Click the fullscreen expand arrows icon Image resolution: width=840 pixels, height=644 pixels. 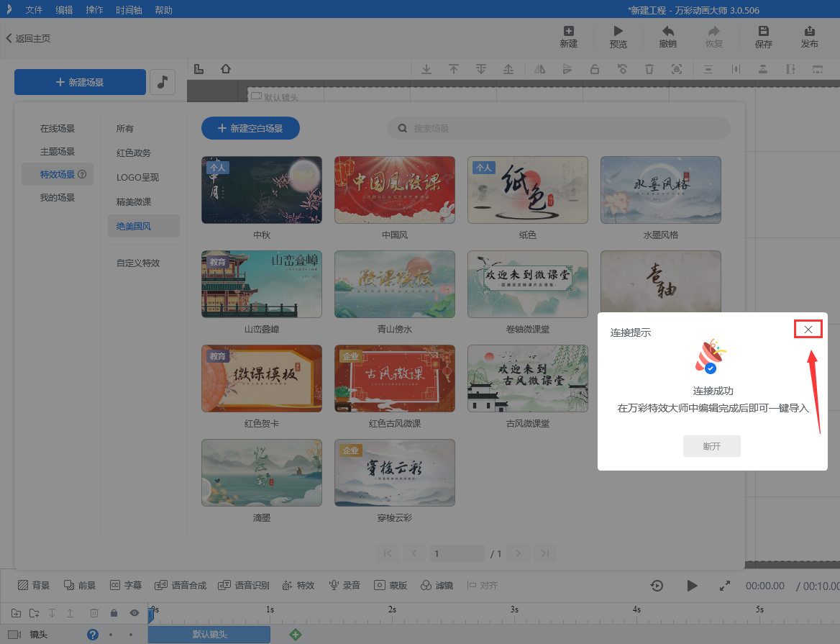pos(725,586)
